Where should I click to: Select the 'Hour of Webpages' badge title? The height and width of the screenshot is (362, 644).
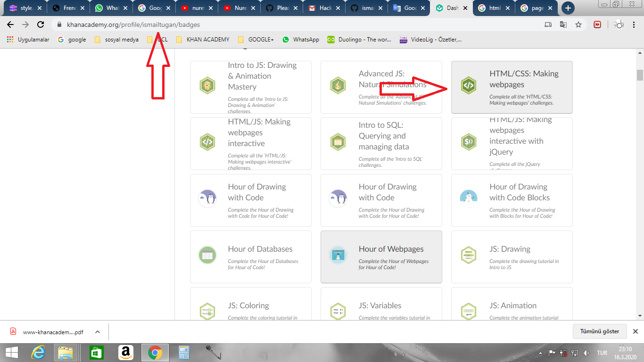[x=391, y=249]
